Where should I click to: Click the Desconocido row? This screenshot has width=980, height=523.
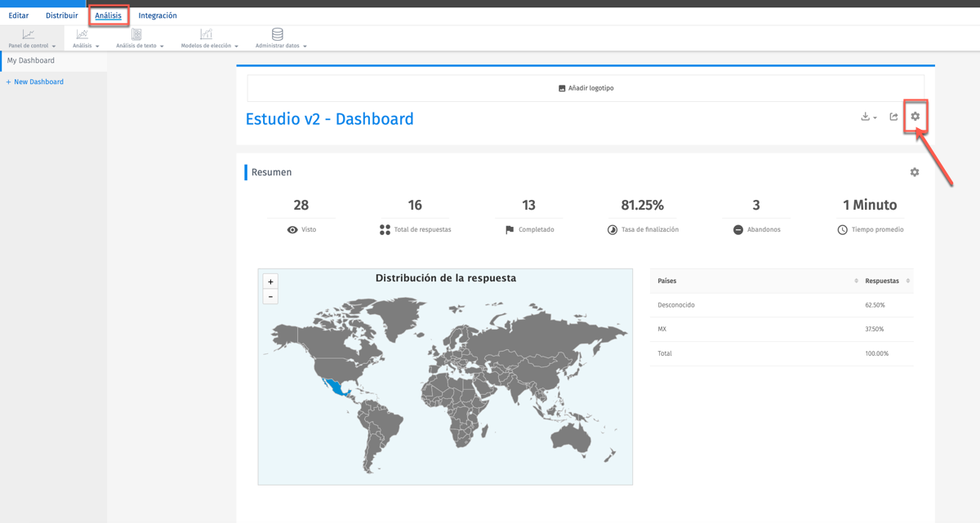(782, 305)
